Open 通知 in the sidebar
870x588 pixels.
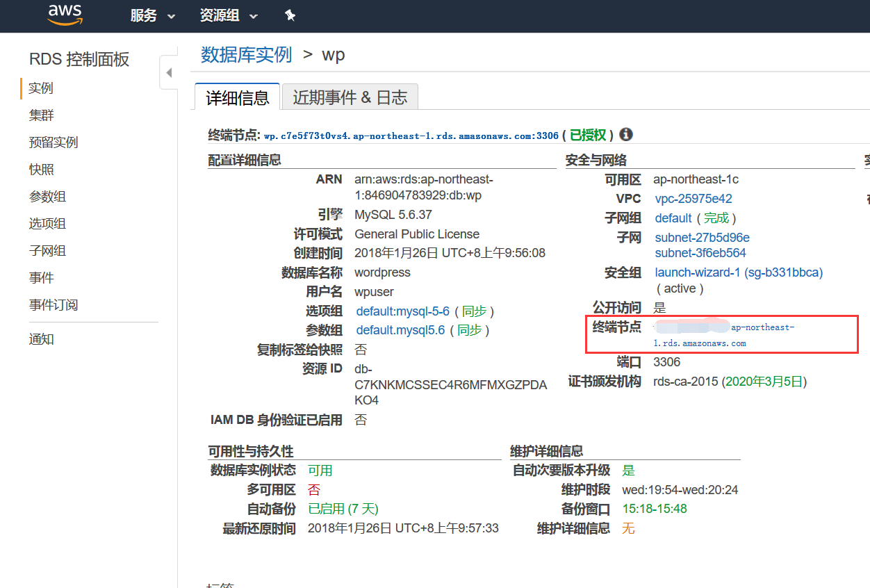[x=41, y=339]
